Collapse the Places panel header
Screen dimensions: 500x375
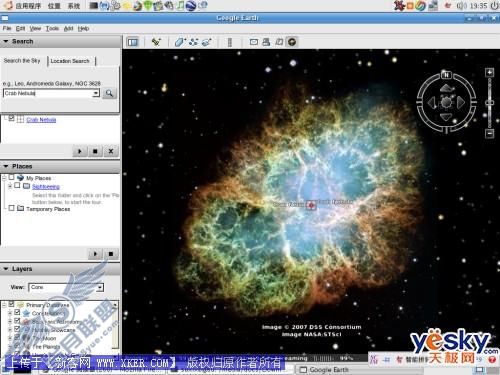point(60,166)
